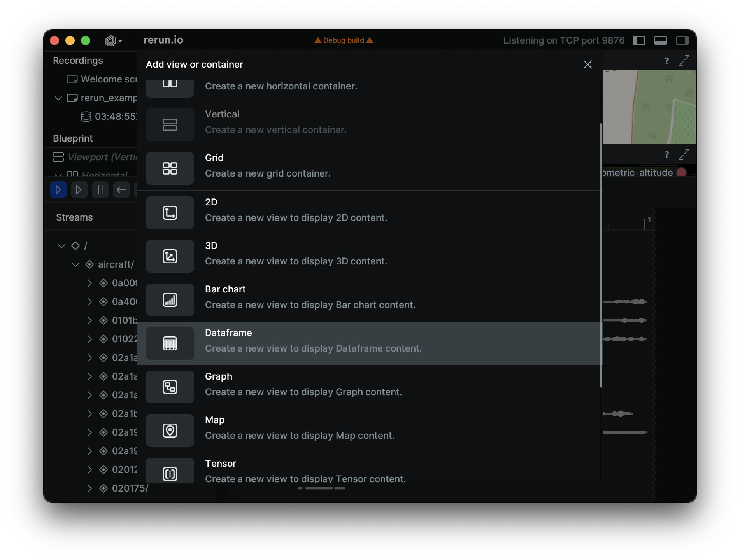The height and width of the screenshot is (560, 740).
Task: Click the Debug build warning label
Action: point(344,40)
